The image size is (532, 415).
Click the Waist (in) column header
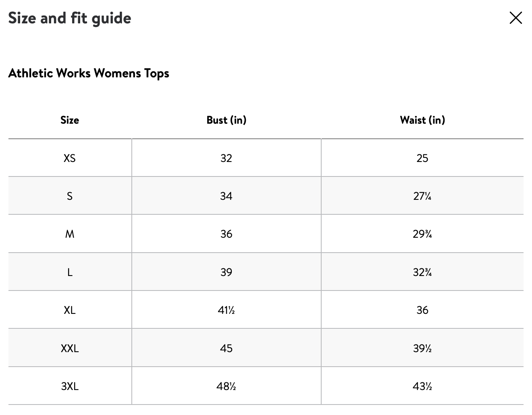click(422, 120)
